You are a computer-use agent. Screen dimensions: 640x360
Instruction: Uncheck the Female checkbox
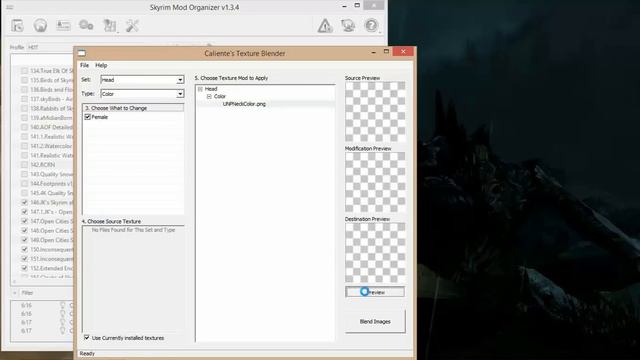point(87,117)
